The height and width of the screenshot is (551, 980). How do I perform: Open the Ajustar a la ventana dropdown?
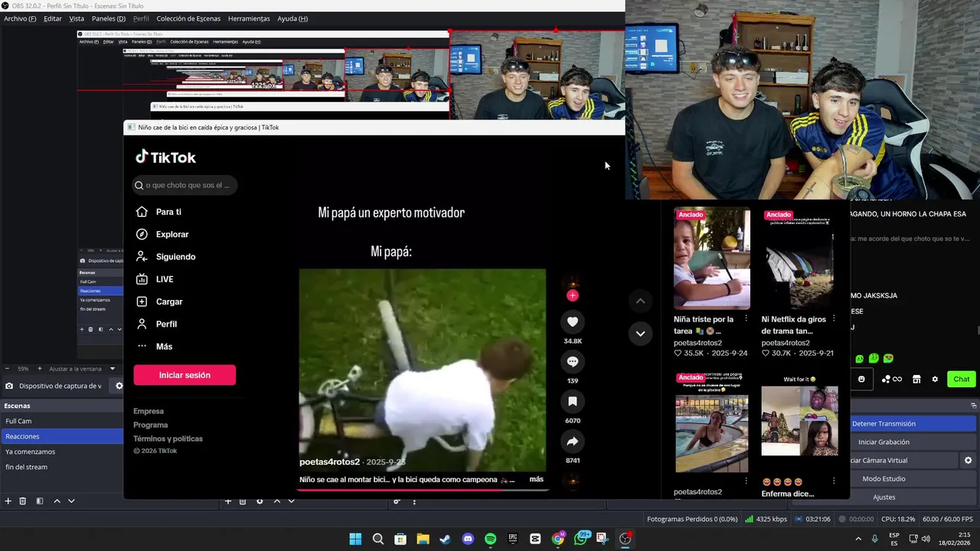pyautogui.click(x=83, y=369)
